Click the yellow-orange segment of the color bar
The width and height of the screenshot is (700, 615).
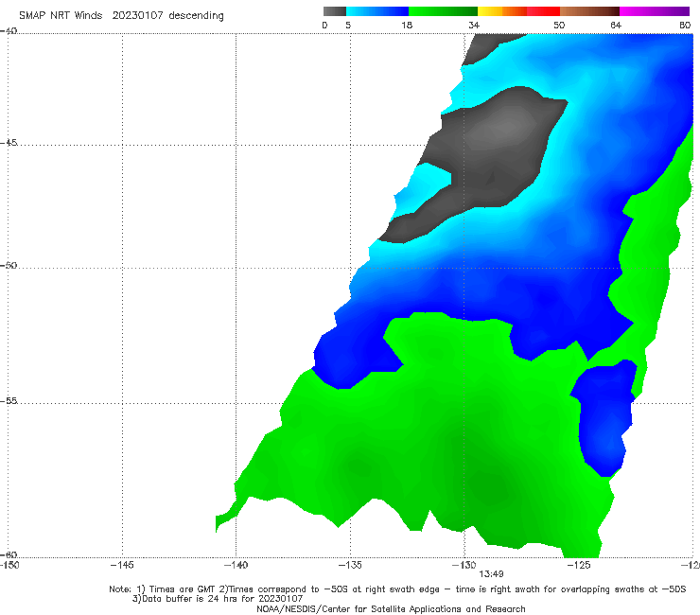pyautogui.click(x=501, y=11)
